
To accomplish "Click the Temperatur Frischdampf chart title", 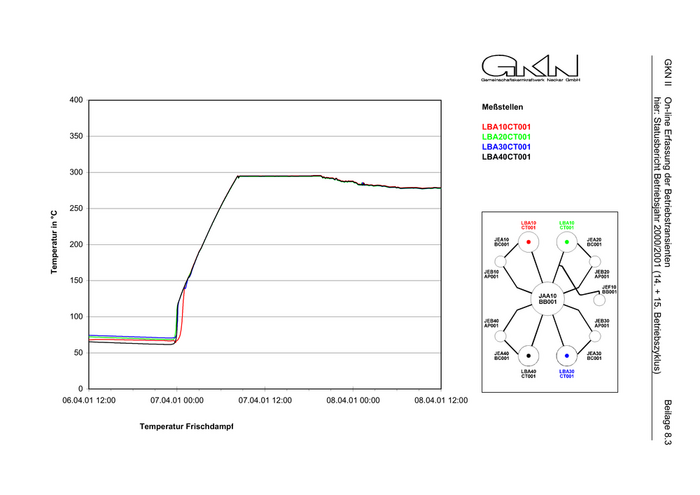I will pyautogui.click(x=193, y=426).
